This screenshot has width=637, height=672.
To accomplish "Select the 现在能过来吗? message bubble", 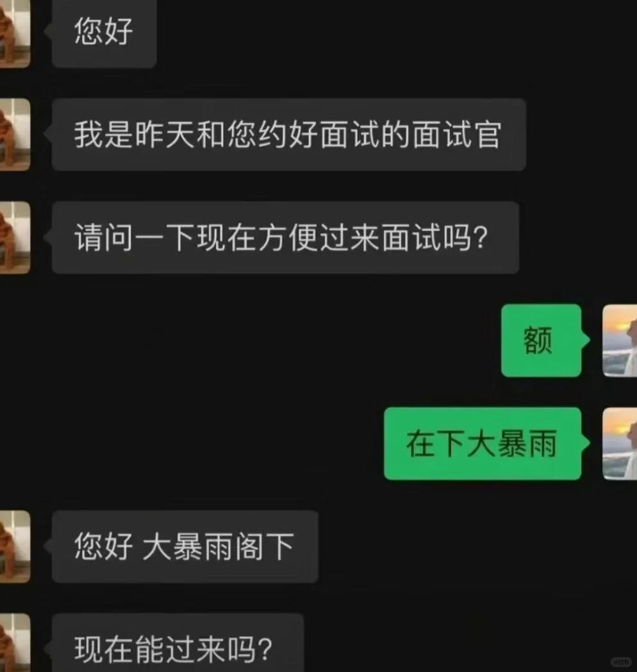I will click(178, 643).
